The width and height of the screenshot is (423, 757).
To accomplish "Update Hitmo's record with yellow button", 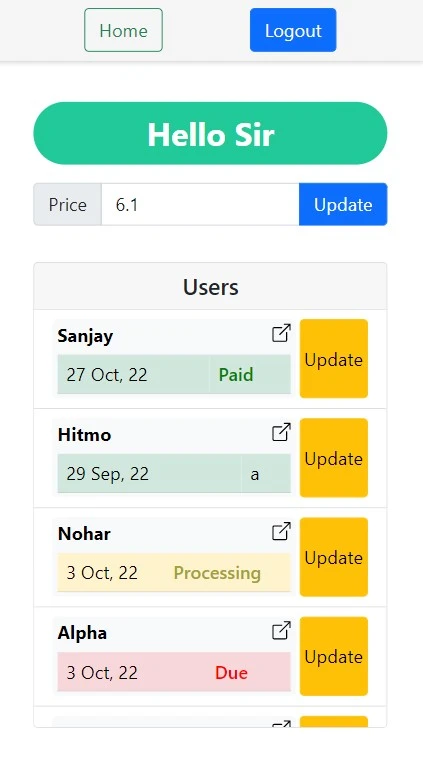I will coord(334,458).
